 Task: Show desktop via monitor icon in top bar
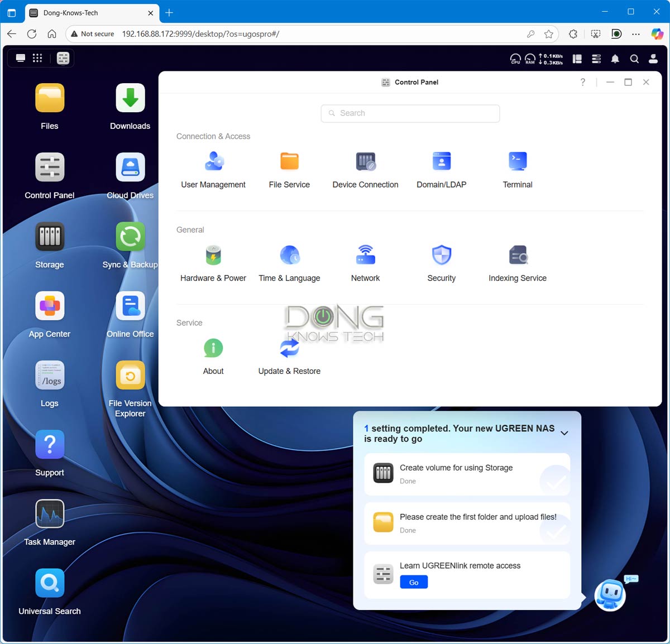[21, 58]
